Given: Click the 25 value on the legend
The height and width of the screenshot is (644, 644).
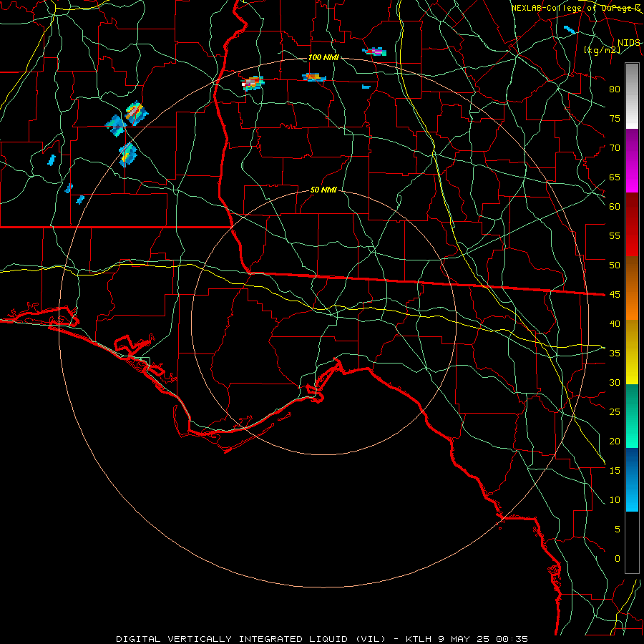Looking at the screenshot, I should point(615,411).
